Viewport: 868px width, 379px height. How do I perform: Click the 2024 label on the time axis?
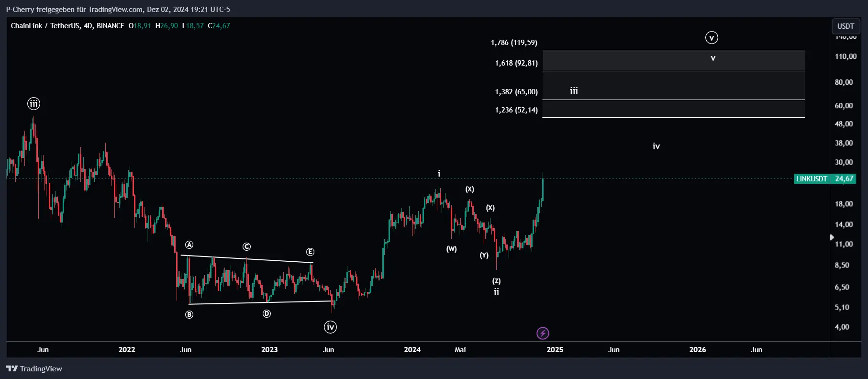point(412,350)
